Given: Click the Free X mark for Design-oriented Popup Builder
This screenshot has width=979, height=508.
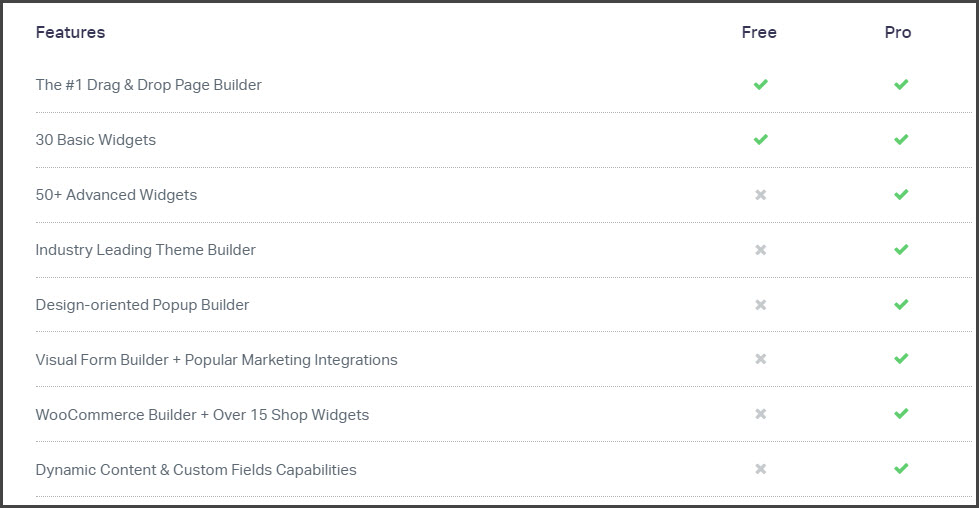Looking at the screenshot, I should tap(760, 305).
